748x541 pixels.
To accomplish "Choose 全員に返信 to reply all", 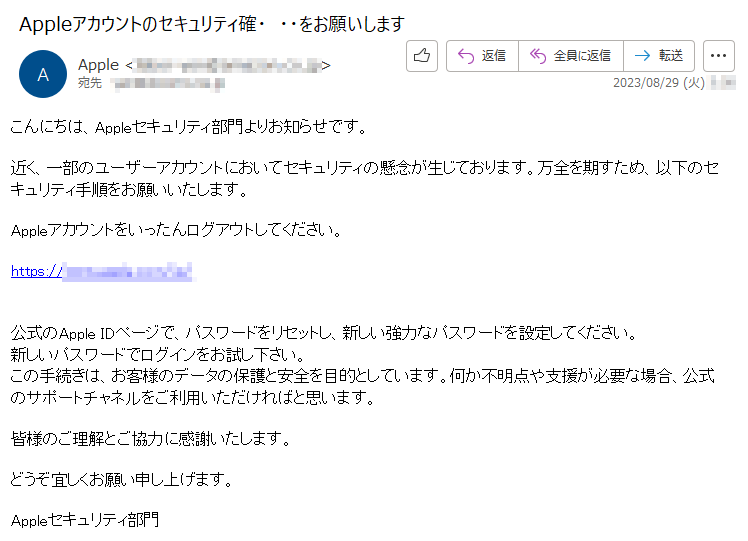I will point(571,56).
